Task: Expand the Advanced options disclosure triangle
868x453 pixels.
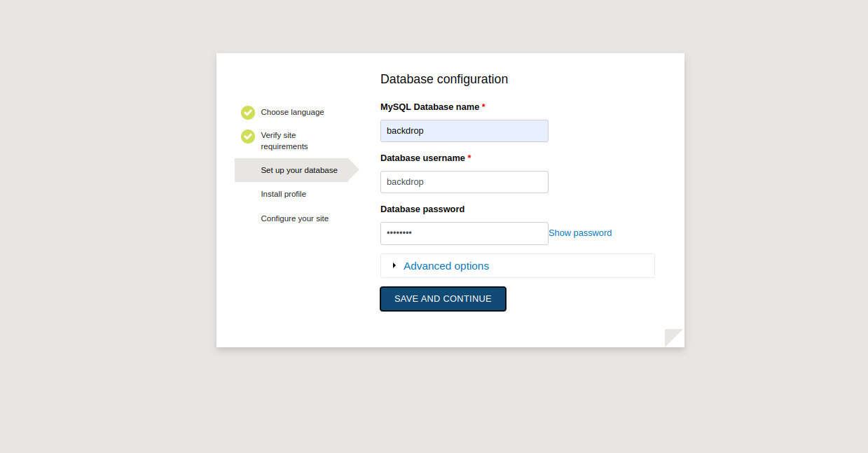Action: click(x=394, y=265)
